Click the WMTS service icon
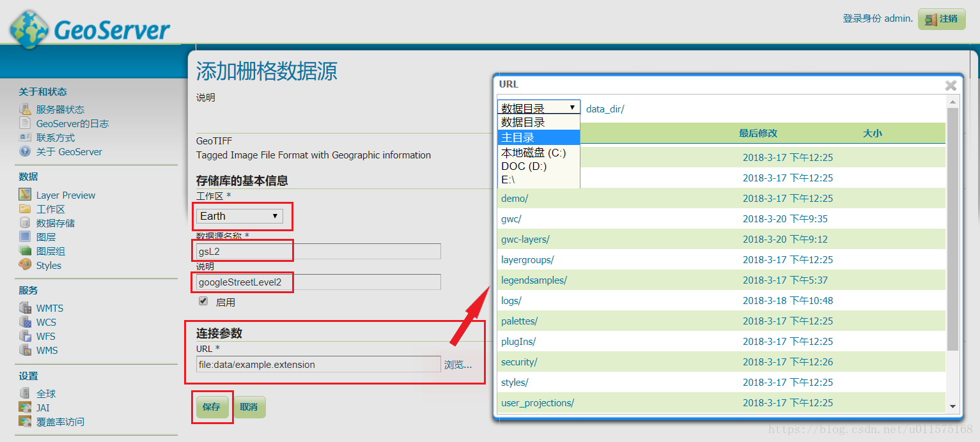This screenshot has height=442, width=980. [x=25, y=308]
